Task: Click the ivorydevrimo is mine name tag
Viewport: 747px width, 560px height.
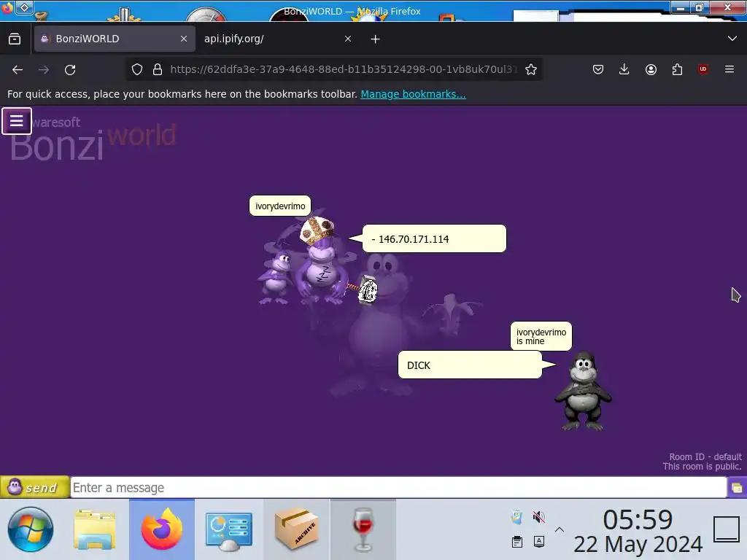Action: (x=541, y=336)
